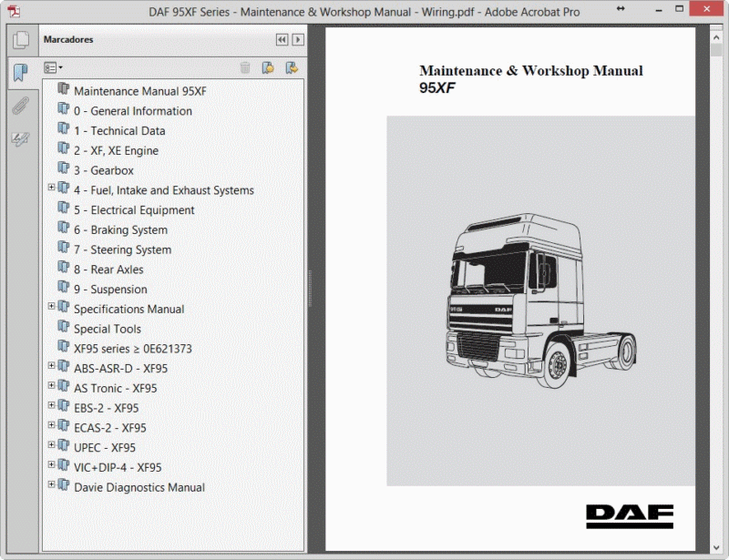Open the bookmark options dropdown menu
Screen dimensions: 729x560
53,68
